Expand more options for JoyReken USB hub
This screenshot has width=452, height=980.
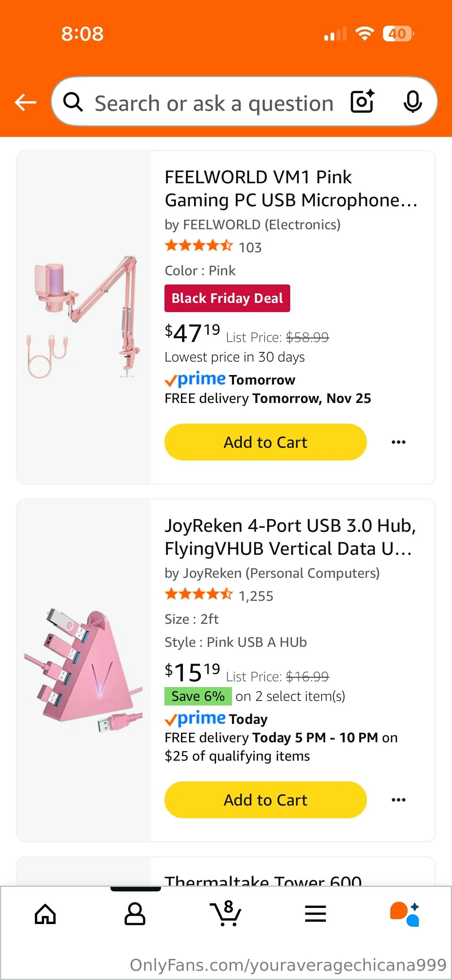pyautogui.click(x=398, y=800)
